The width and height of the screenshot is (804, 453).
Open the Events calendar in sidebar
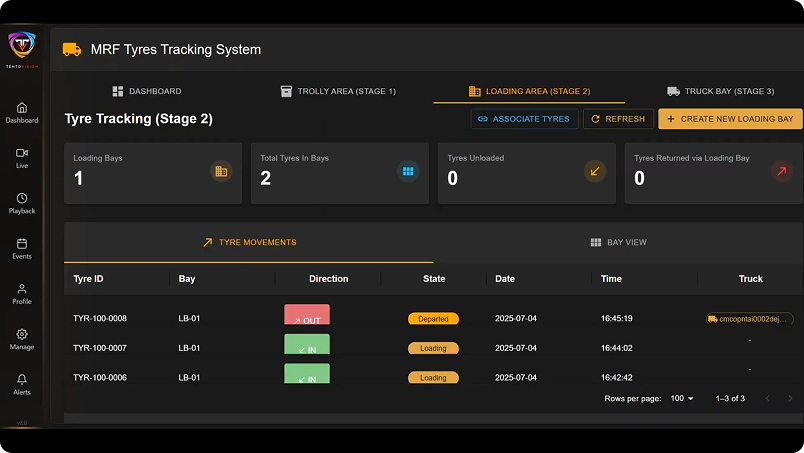pyautogui.click(x=22, y=248)
